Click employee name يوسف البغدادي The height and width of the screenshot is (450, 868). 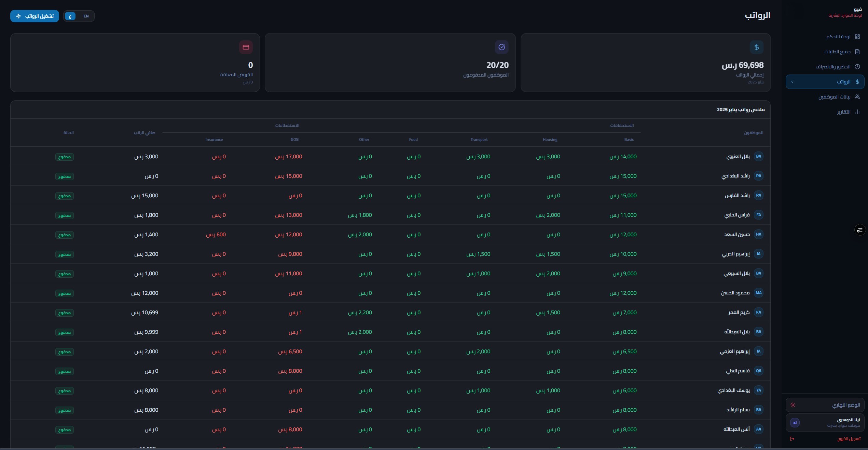733,391
